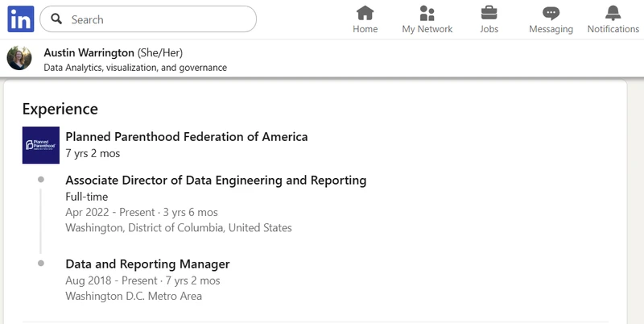Viewport: 644px width, 324px height.
Task: Select the Data and Reporting Manager title
Action: click(147, 264)
